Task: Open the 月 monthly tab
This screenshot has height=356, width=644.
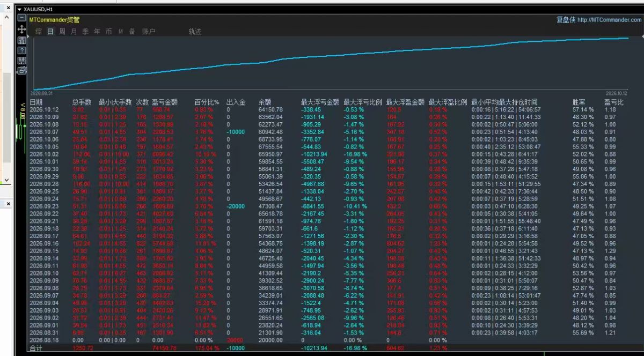Action: tap(74, 32)
